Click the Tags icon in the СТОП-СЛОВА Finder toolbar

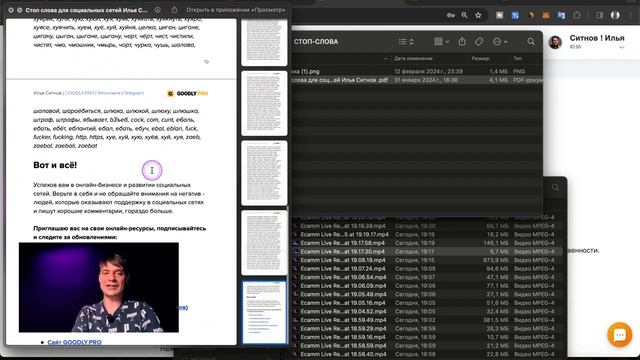(479, 42)
